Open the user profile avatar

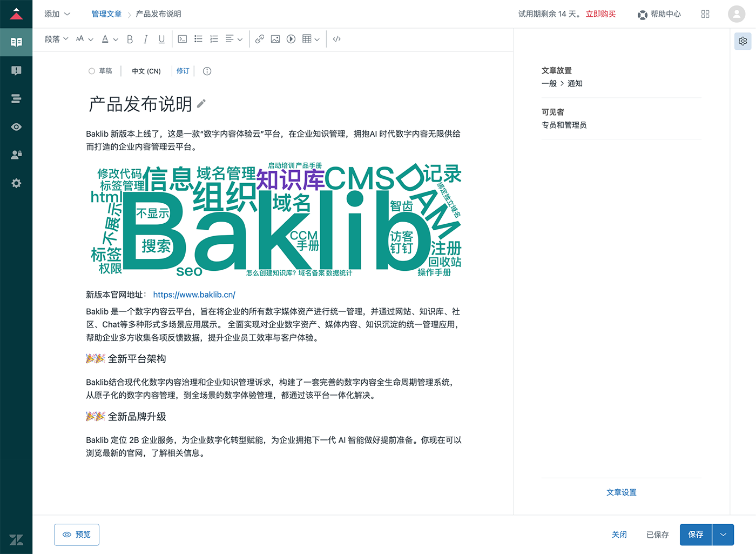[x=737, y=14]
